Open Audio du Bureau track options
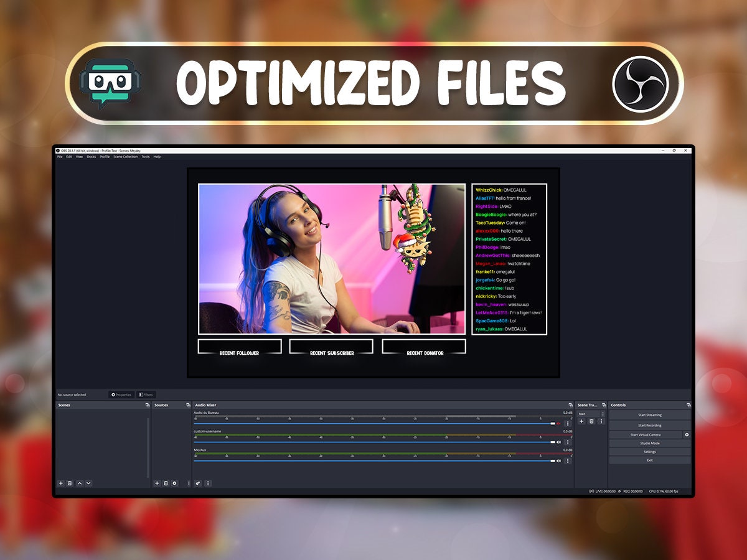The image size is (747, 560). (567, 424)
